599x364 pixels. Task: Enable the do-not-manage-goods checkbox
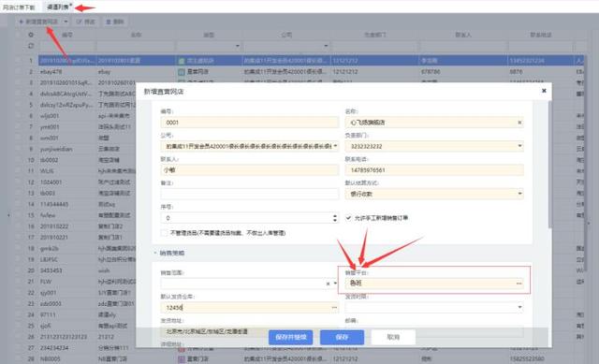[164, 233]
